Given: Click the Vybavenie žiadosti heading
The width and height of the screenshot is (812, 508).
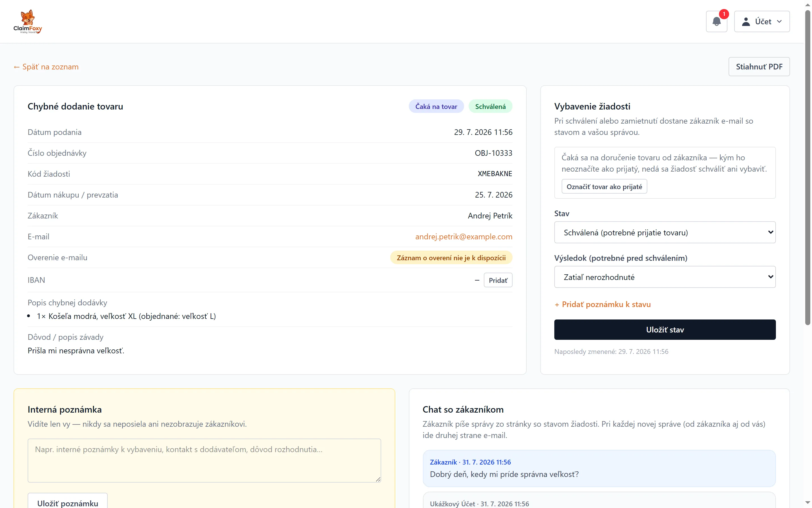Looking at the screenshot, I should click(x=592, y=106).
